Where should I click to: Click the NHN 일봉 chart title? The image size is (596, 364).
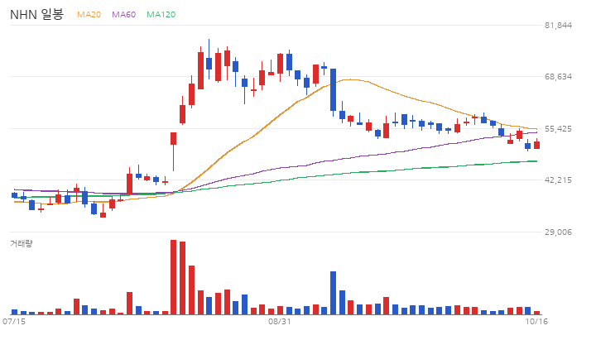tap(36, 14)
